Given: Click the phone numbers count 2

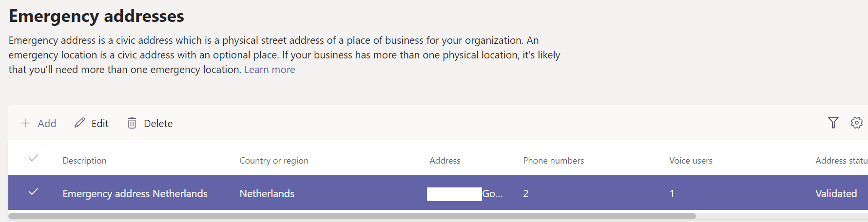Looking at the screenshot, I should pos(526,194).
